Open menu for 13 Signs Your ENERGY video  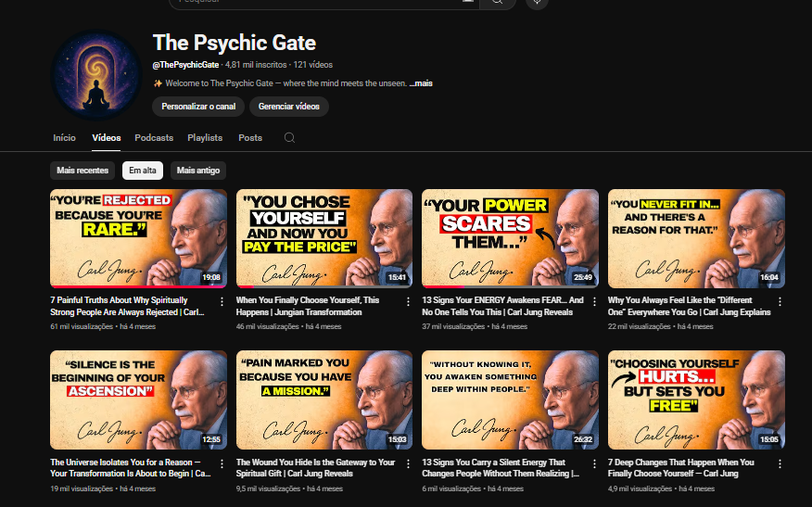(x=594, y=301)
